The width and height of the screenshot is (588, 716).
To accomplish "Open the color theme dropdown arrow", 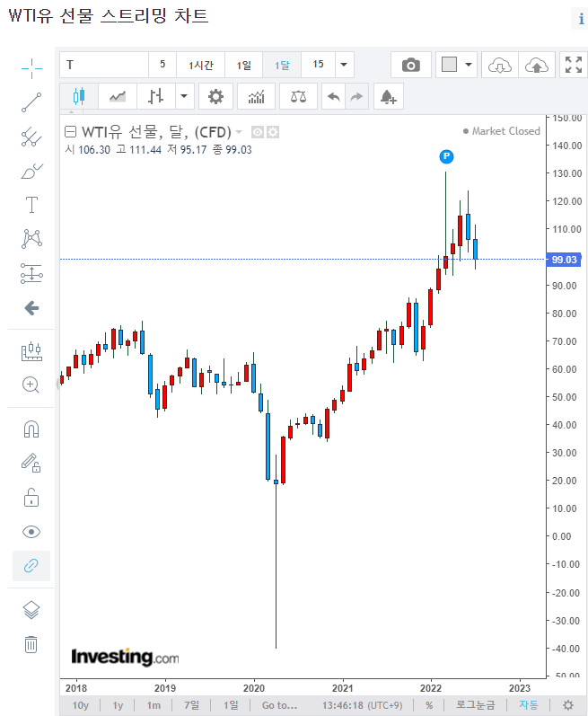I will point(469,65).
